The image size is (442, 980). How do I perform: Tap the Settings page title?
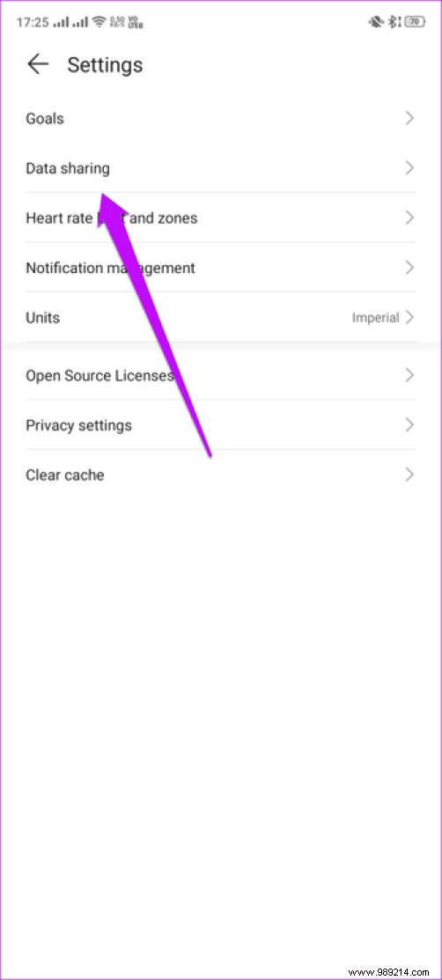coord(105,65)
